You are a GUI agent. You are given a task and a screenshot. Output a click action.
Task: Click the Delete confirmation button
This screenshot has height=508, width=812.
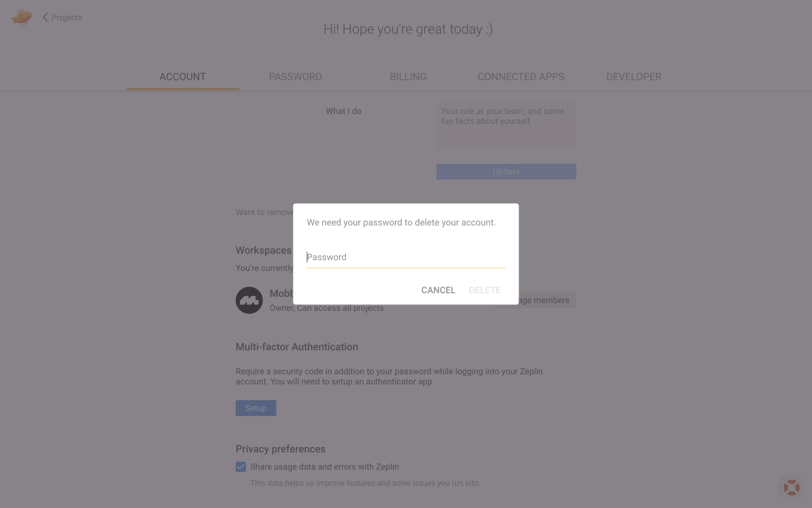(485, 290)
